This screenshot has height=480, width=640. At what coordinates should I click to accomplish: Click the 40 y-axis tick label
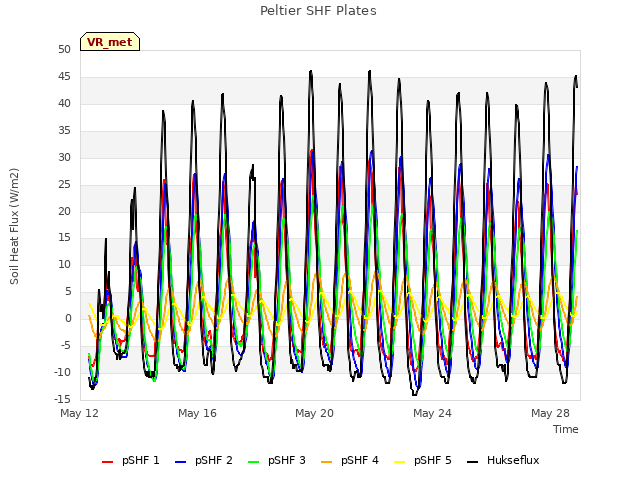pyautogui.click(x=64, y=103)
